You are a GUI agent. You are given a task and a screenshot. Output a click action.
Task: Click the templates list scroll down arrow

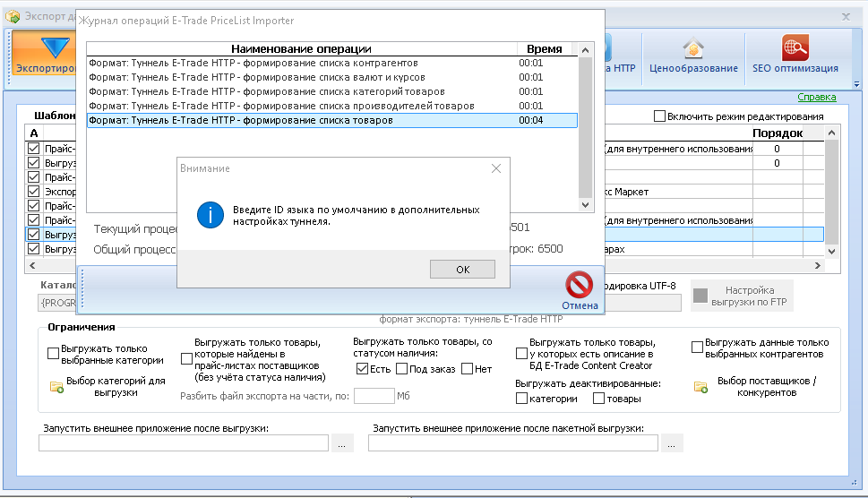tap(831, 251)
